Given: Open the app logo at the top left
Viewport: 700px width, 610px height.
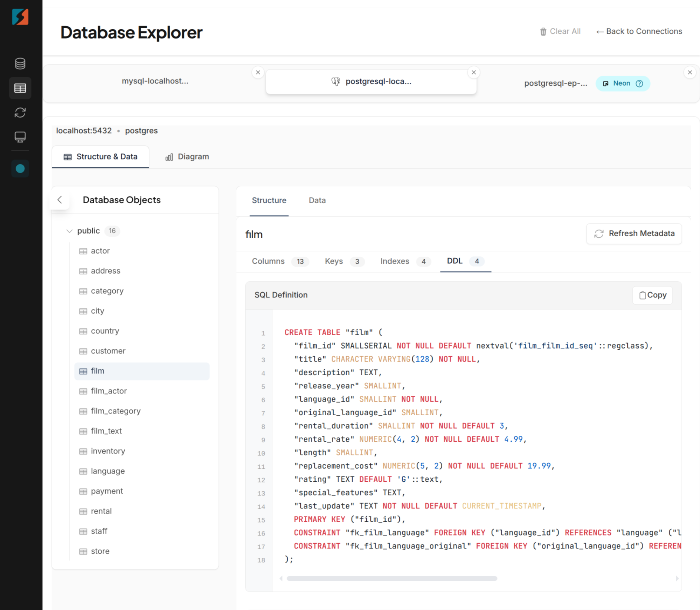Looking at the screenshot, I should pyautogui.click(x=21, y=17).
